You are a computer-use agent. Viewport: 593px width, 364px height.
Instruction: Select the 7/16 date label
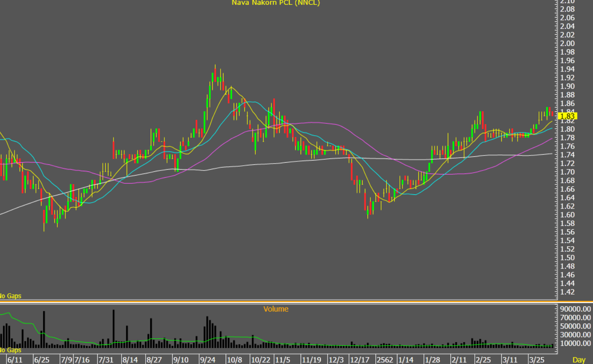point(82,360)
